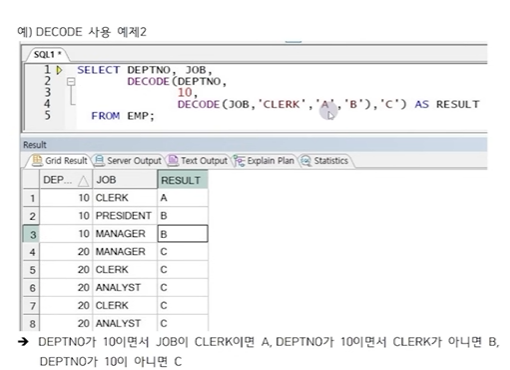Select row number 3 header
510x370 pixels.
[x=32, y=234]
